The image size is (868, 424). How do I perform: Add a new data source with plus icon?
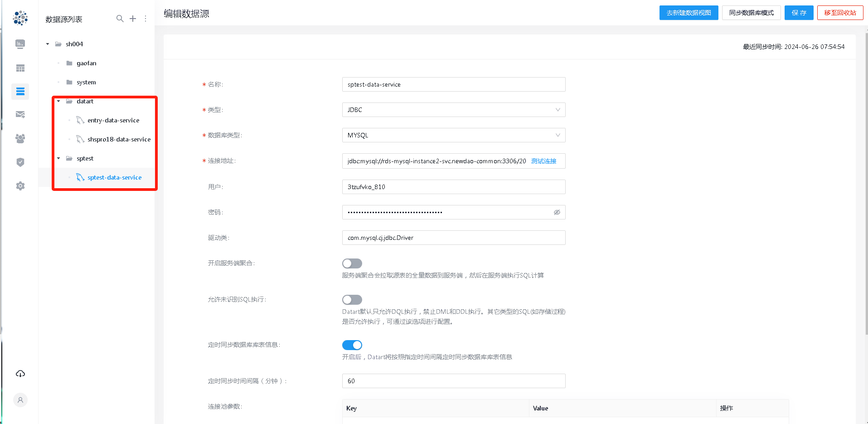pyautogui.click(x=133, y=19)
